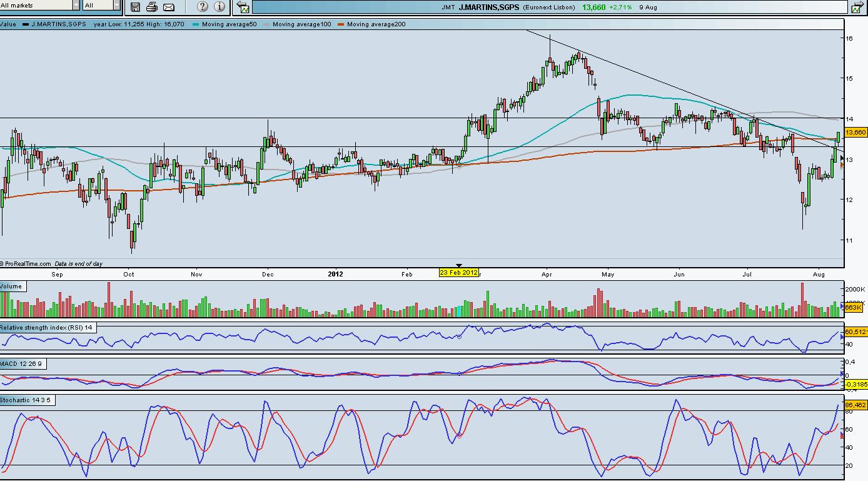Click the Apr label on time axis
The image size is (868, 481).
coord(547,274)
